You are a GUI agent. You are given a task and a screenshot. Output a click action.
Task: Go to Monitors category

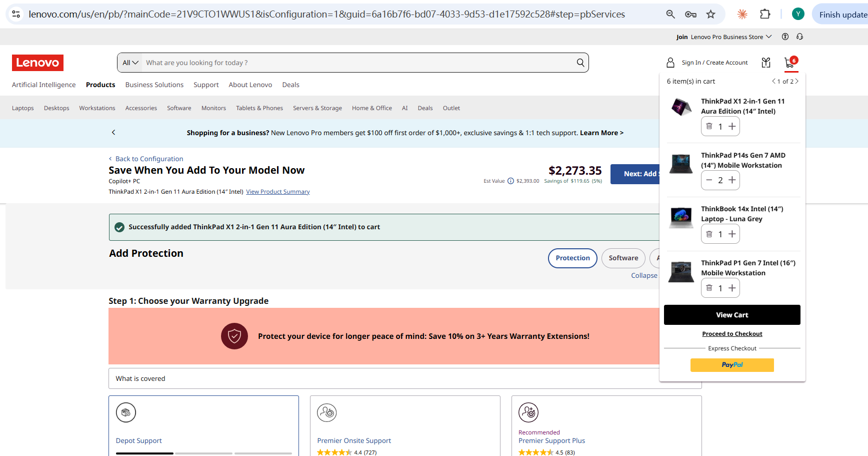click(x=213, y=108)
